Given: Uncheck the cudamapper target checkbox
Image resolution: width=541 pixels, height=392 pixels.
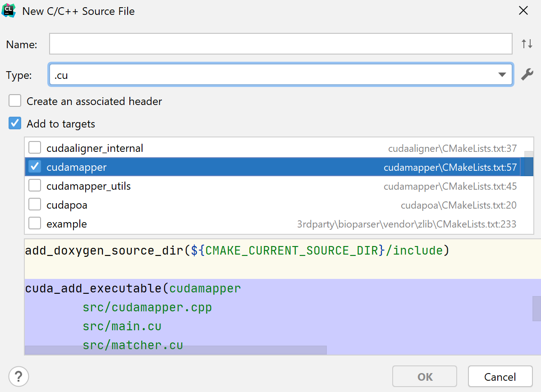Looking at the screenshot, I should 35,167.
